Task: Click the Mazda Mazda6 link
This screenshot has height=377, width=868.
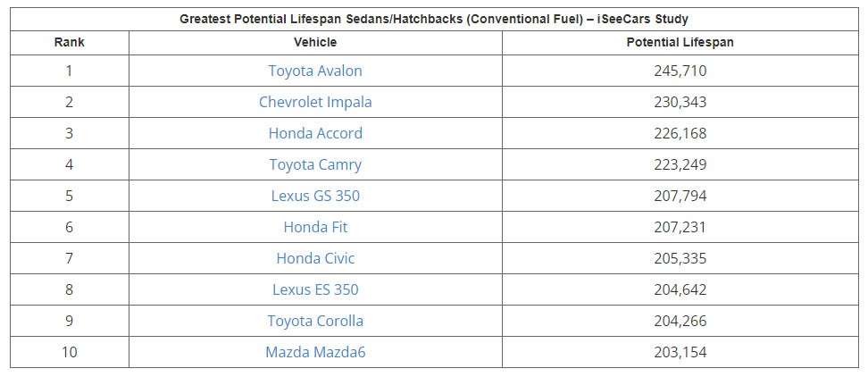Action: 315,352
